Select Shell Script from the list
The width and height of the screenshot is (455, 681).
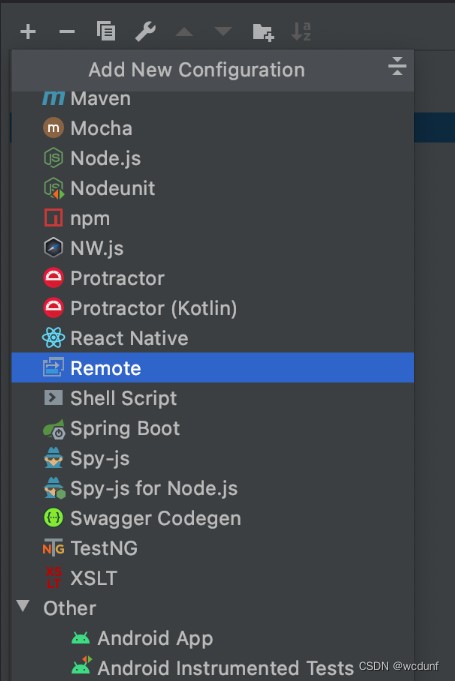[x=213, y=398]
